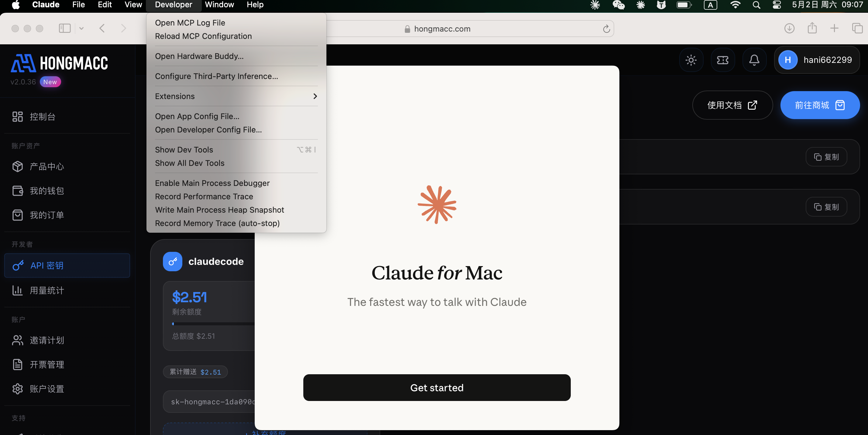Open 使用文档 documentation link
This screenshot has height=435, width=868.
coord(732,105)
